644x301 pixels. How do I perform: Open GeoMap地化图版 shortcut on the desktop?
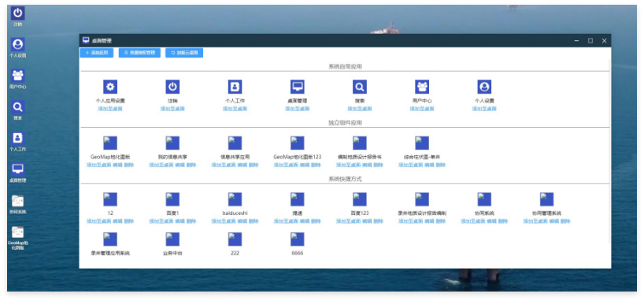point(17,232)
